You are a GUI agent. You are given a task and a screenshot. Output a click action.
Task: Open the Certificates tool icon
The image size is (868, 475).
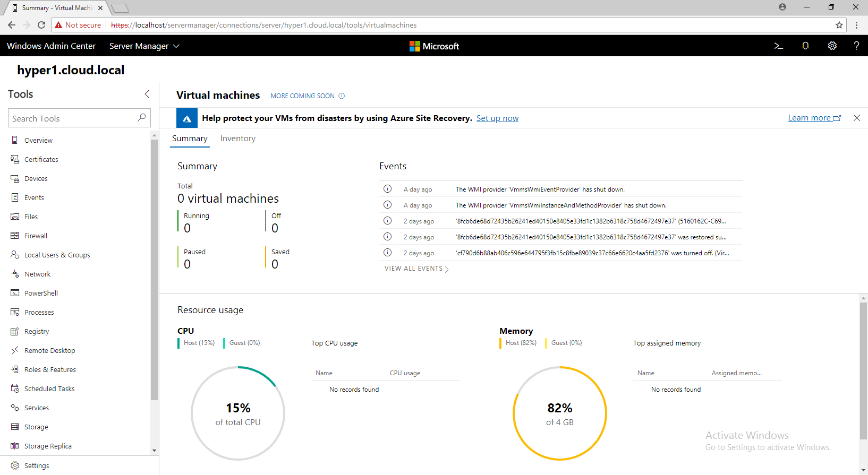(15, 159)
